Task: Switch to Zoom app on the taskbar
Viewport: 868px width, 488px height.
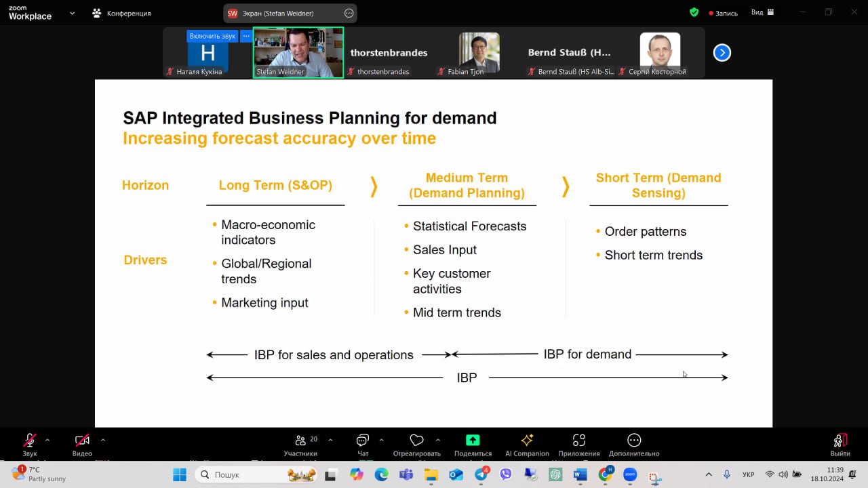Action: pyautogui.click(x=630, y=474)
